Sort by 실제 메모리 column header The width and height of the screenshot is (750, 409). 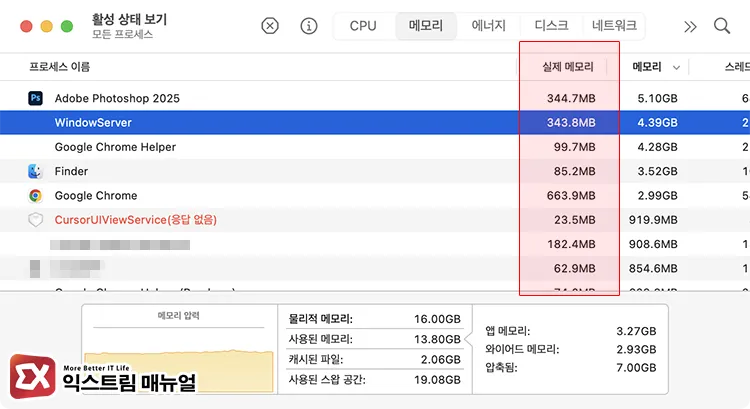click(568, 67)
